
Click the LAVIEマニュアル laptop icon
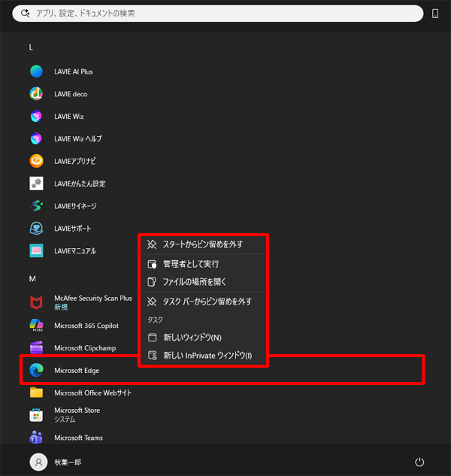point(36,250)
